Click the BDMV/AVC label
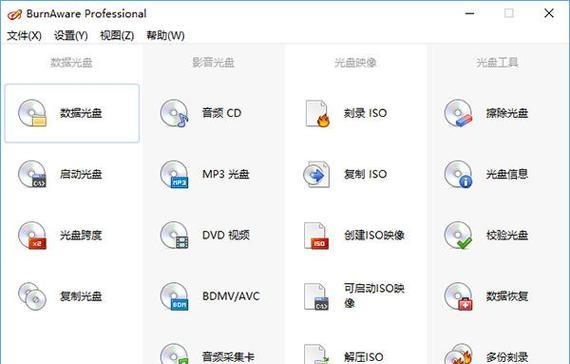 [231, 296]
